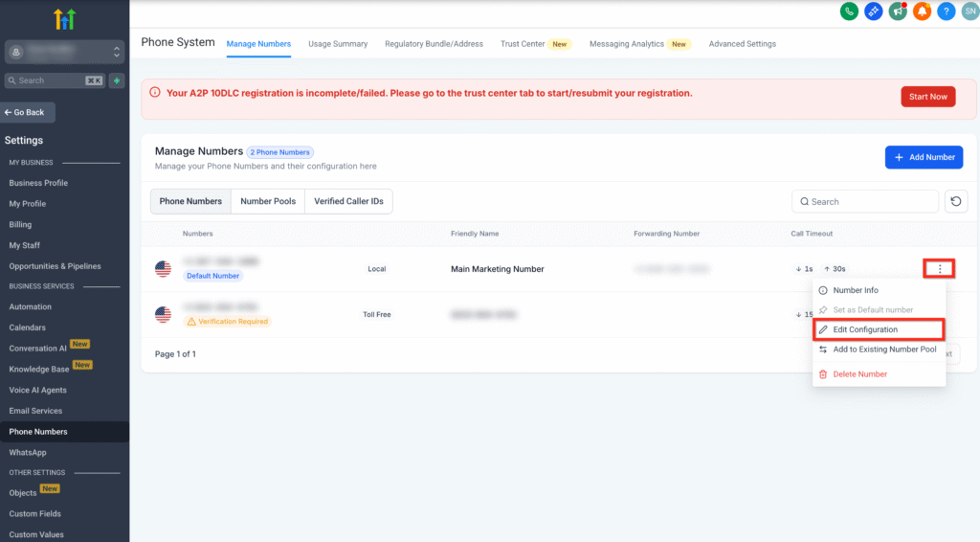The height and width of the screenshot is (542, 980).
Task: Click the Go Back button in sidebar
Action: tap(28, 112)
